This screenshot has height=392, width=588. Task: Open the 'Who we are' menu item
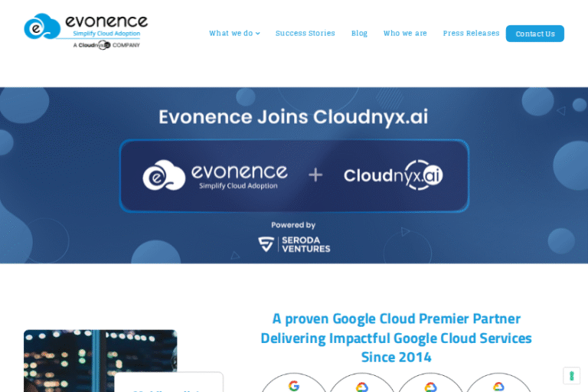click(x=405, y=34)
